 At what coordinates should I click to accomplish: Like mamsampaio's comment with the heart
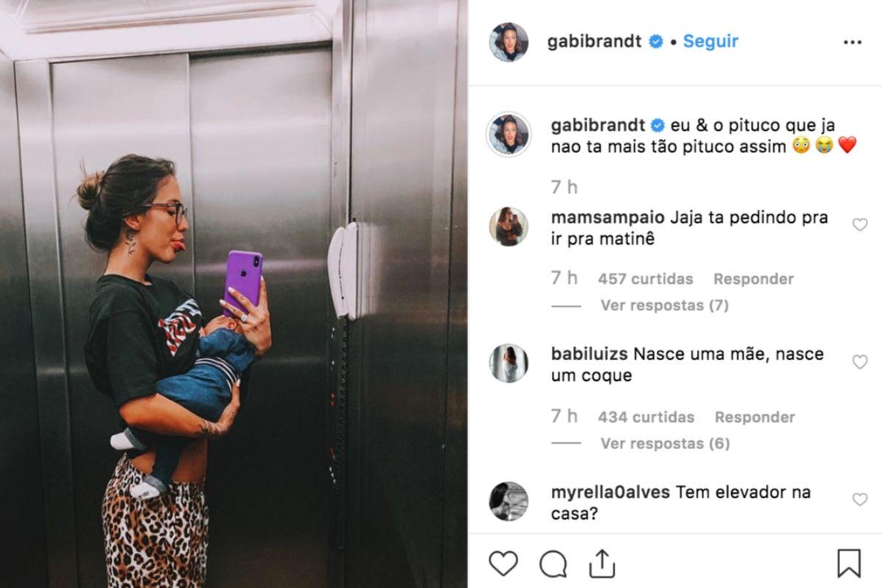(859, 224)
